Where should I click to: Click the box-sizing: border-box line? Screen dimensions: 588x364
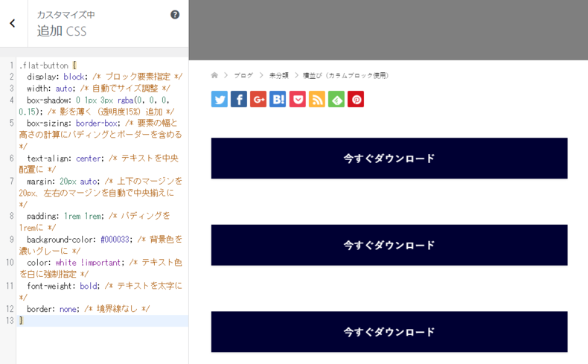(102, 135)
